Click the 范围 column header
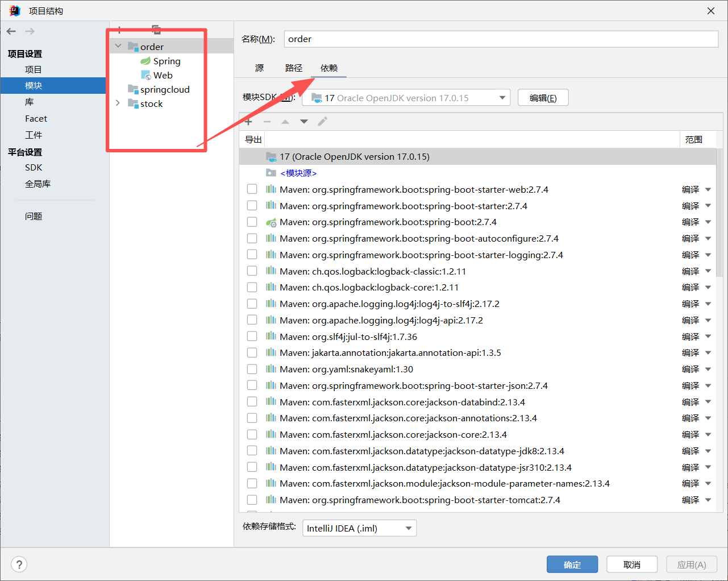The image size is (728, 581). (x=693, y=139)
